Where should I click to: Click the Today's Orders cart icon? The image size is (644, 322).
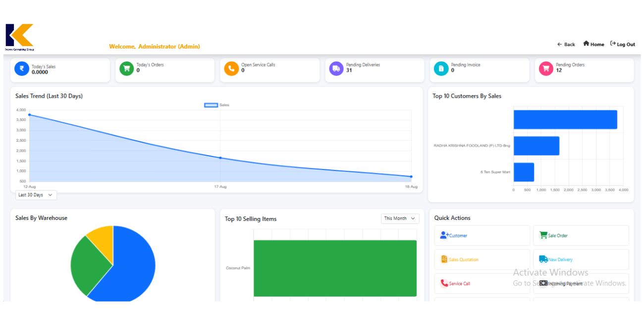(127, 68)
